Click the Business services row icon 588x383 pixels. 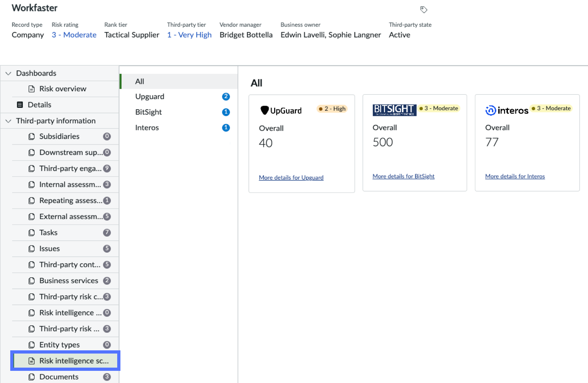pyautogui.click(x=31, y=281)
